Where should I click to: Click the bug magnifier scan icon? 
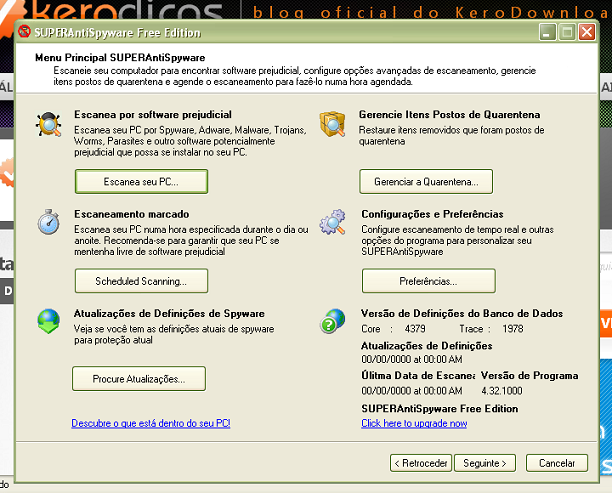(x=48, y=125)
